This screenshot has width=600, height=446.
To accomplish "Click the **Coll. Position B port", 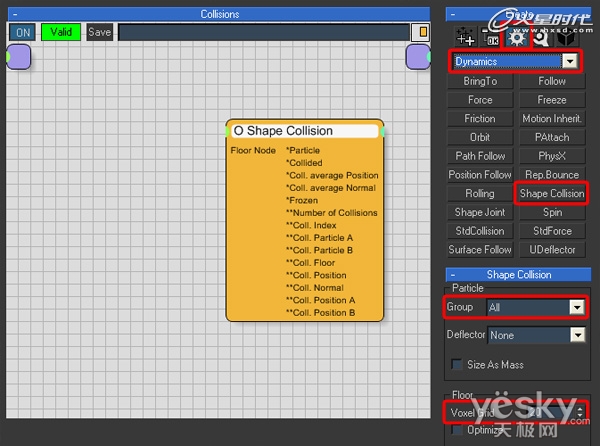I will pyautogui.click(x=321, y=313).
